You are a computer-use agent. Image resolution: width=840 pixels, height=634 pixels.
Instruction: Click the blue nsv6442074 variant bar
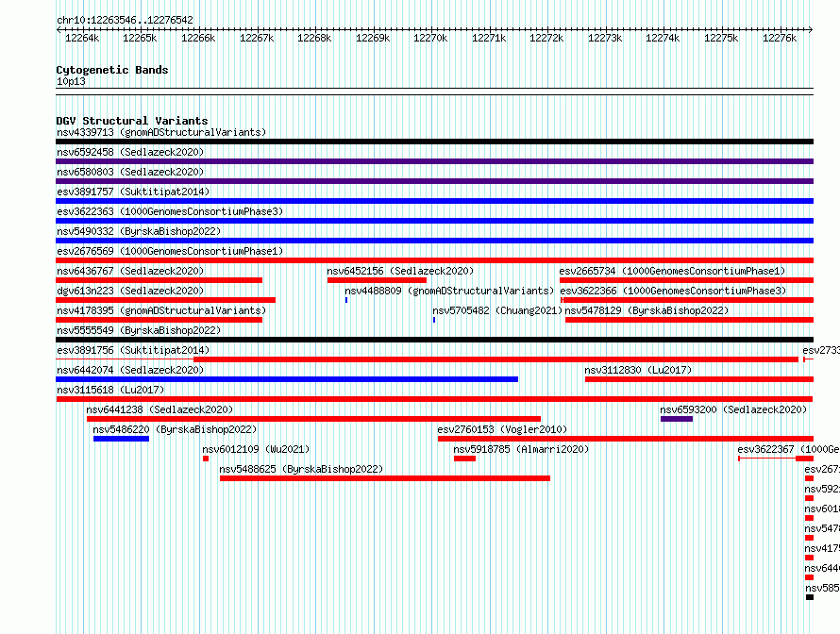(287, 379)
